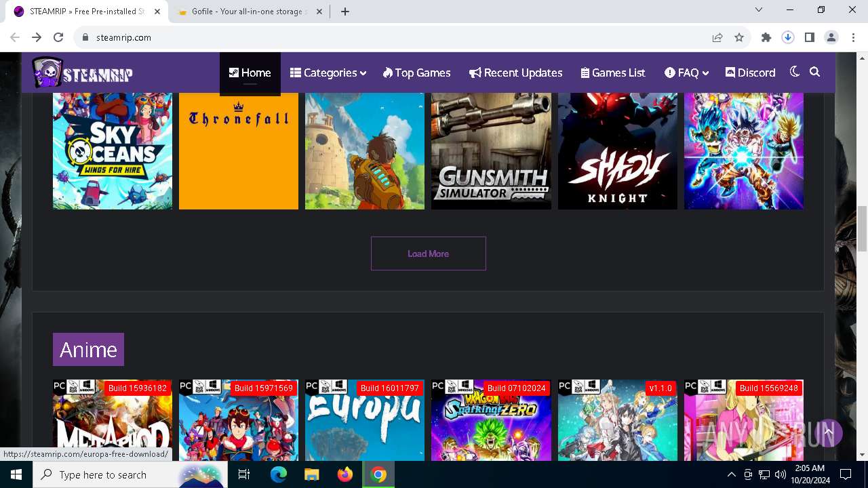This screenshot has width=868, height=488.
Task: Open Chrome three-dot menu
Action: point(852,37)
